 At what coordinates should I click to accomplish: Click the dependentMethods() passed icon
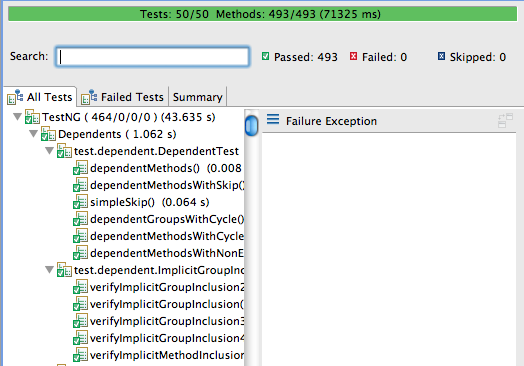80,168
